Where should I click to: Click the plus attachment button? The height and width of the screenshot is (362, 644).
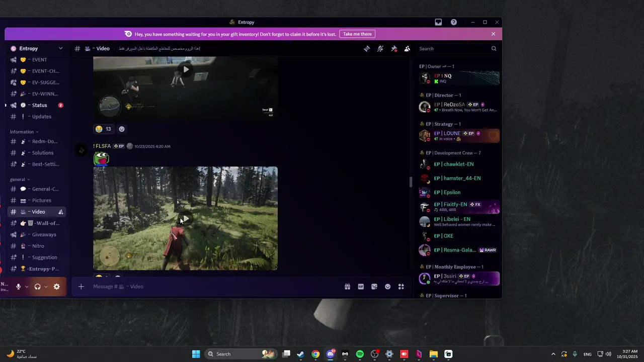(x=81, y=287)
